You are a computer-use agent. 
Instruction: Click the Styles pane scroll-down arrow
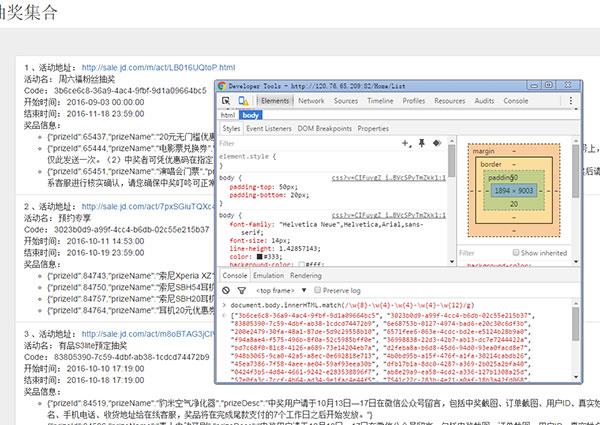(452, 262)
